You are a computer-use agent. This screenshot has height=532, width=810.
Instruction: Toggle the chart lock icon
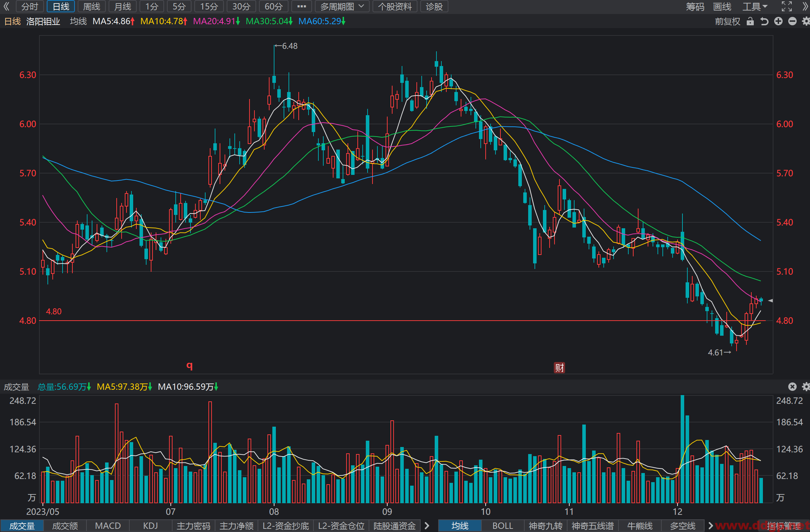(x=750, y=21)
